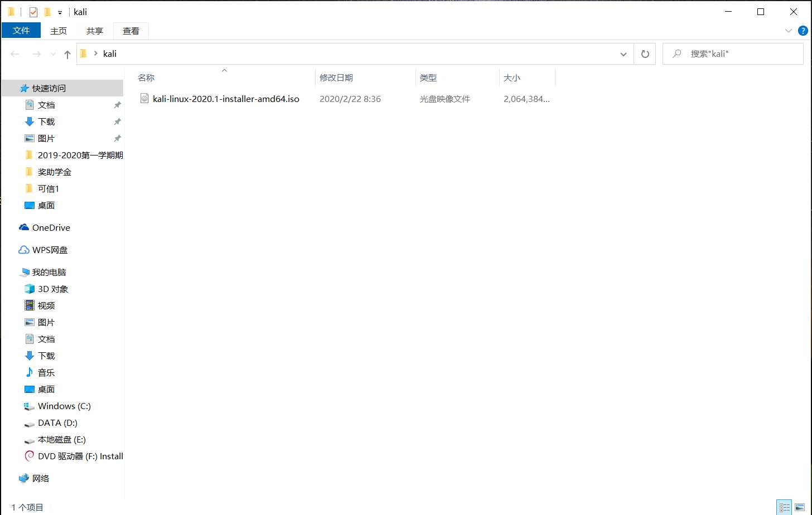Screen dimensions: 812x515
Task: Switch to the 共享 ribbon tab
Action: pyautogui.click(x=95, y=31)
